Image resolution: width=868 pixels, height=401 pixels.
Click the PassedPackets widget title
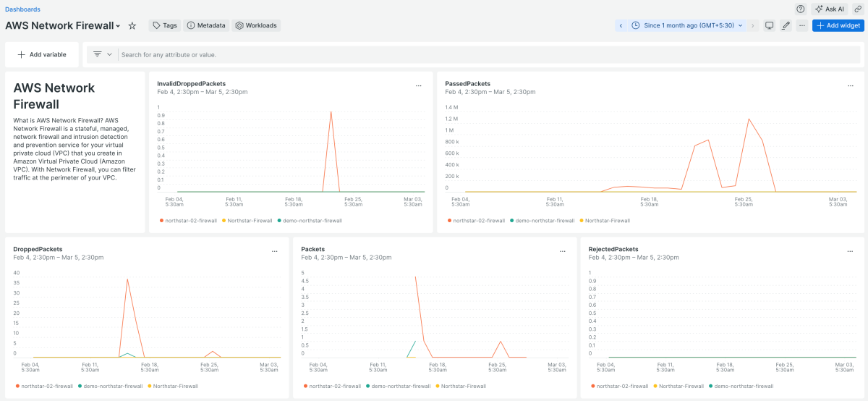click(467, 83)
